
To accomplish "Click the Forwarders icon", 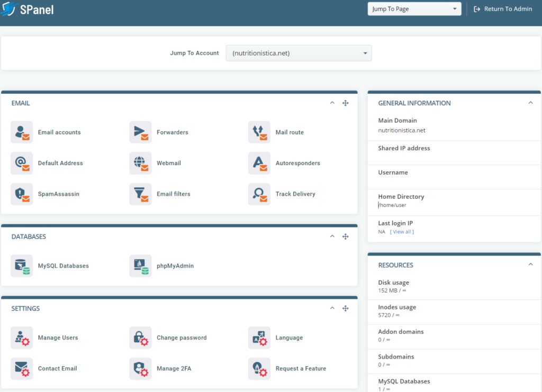I will tap(140, 132).
